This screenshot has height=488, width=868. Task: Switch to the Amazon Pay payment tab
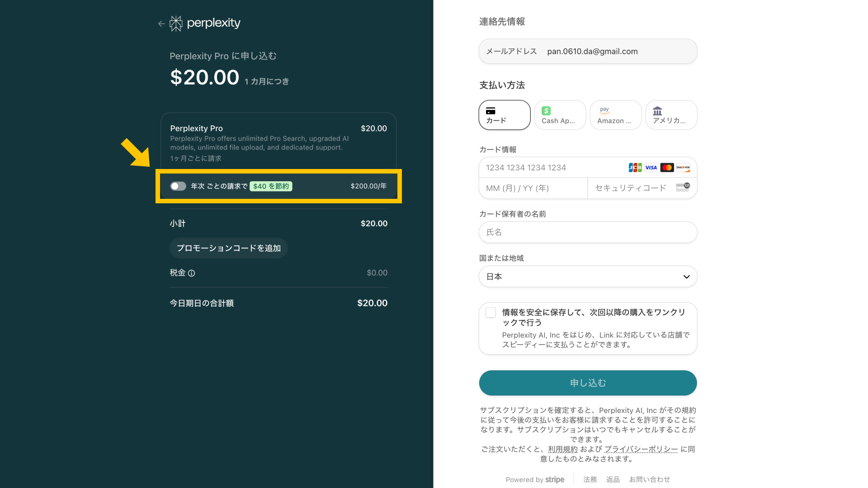click(615, 115)
